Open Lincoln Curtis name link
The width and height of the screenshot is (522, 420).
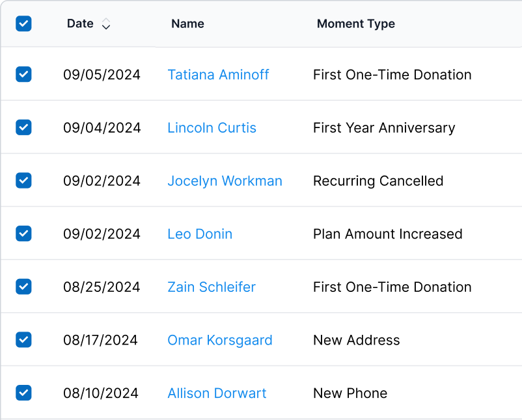tap(212, 128)
